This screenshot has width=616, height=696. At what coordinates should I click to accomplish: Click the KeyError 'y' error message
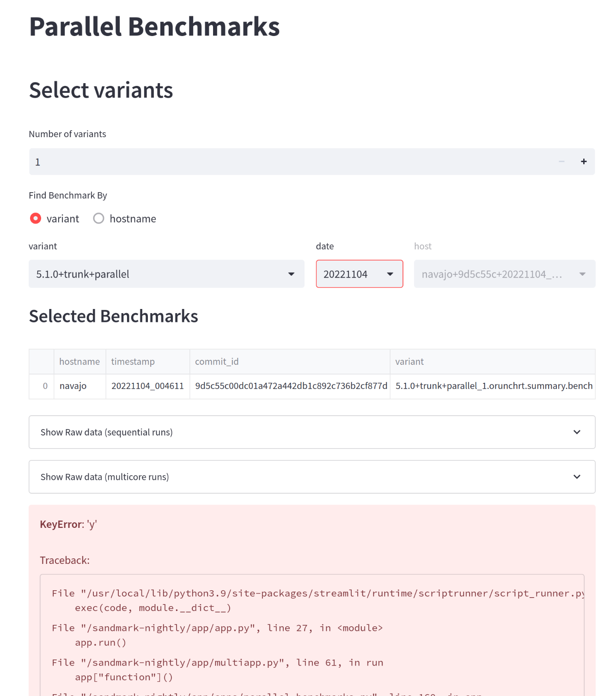click(x=68, y=524)
